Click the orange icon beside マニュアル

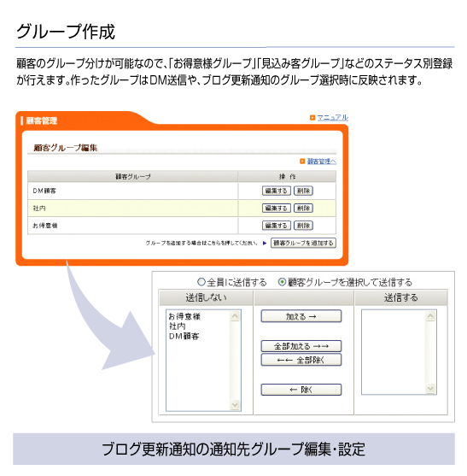click(312, 117)
